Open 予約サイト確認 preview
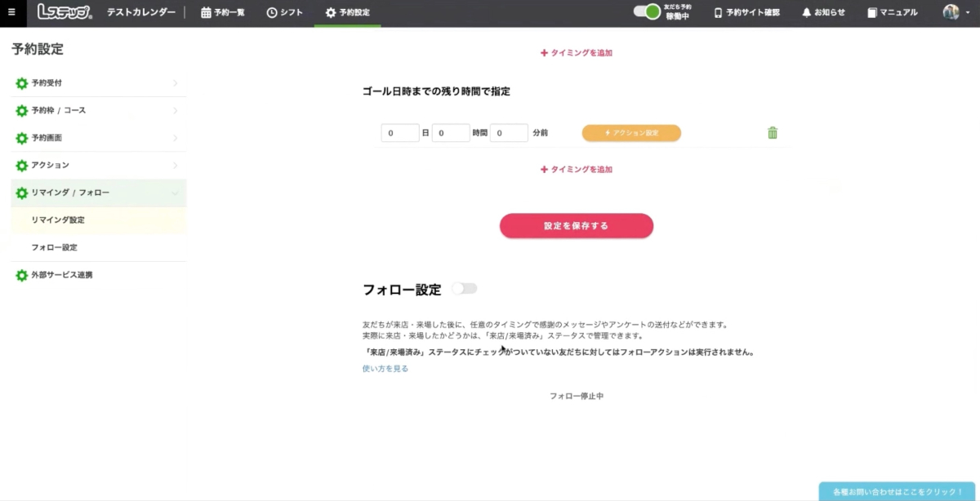The height and width of the screenshot is (501, 980). pyautogui.click(x=746, y=12)
